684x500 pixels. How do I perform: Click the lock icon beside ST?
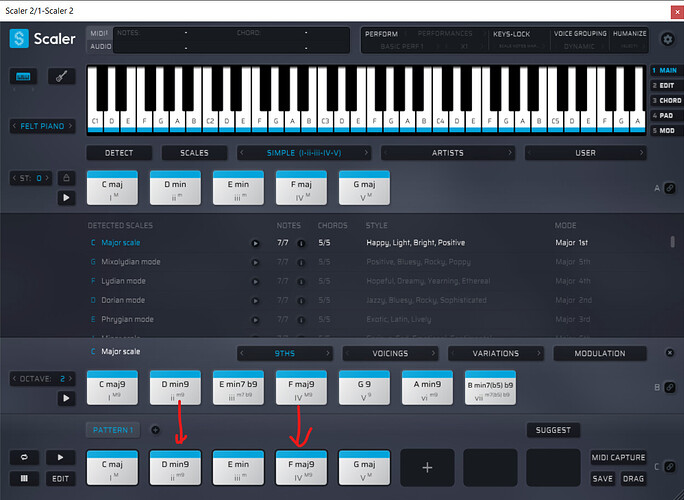pyautogui.click(x=66, y=178)
